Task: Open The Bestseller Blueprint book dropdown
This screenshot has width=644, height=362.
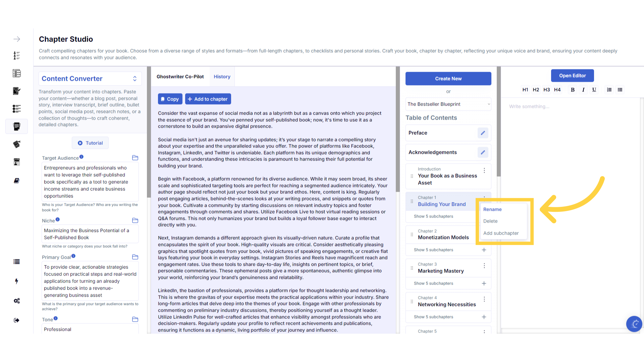Action: click(448, 104)
